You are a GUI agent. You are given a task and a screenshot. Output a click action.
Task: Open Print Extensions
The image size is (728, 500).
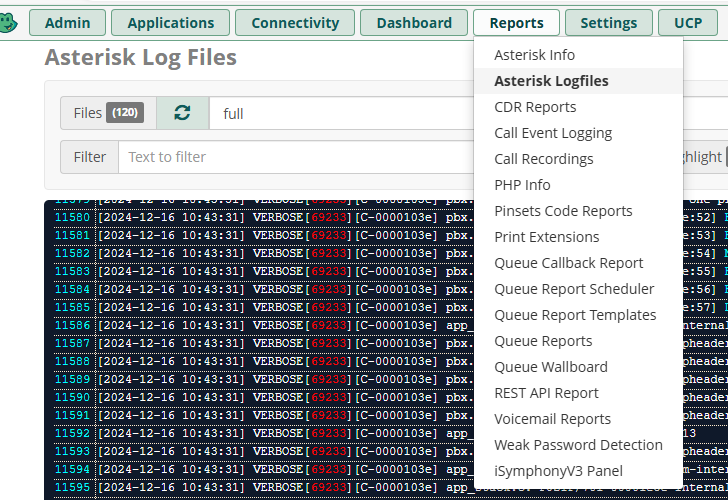pyautogui.click(x=578, y=237)
